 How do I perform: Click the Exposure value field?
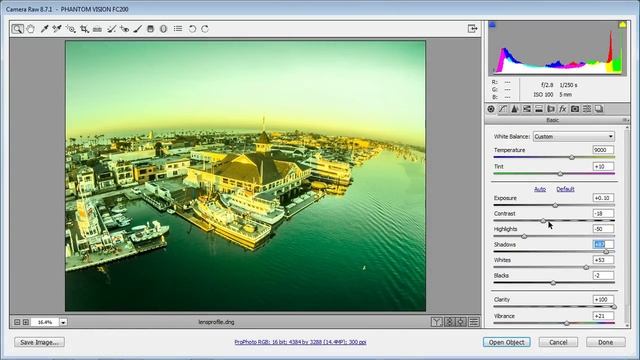pos(603,198)
